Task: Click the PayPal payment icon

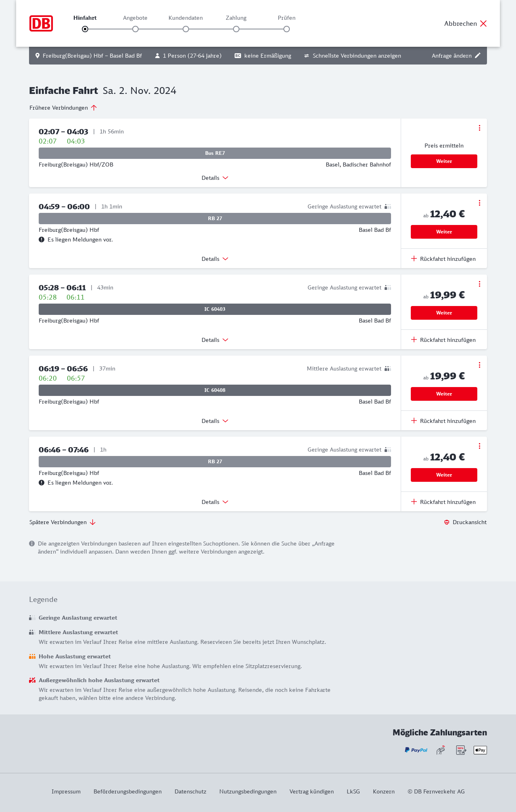Action: 416,750
